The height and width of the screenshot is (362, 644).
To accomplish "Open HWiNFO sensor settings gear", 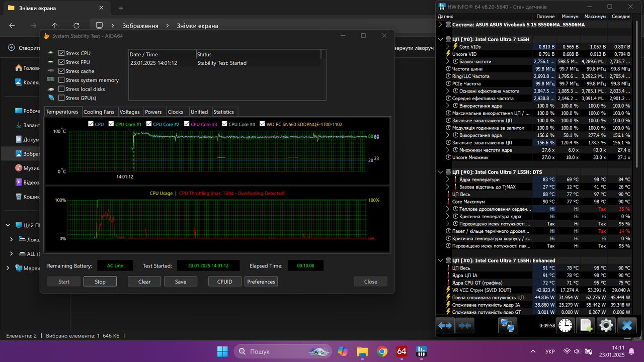I will (606, 326).
